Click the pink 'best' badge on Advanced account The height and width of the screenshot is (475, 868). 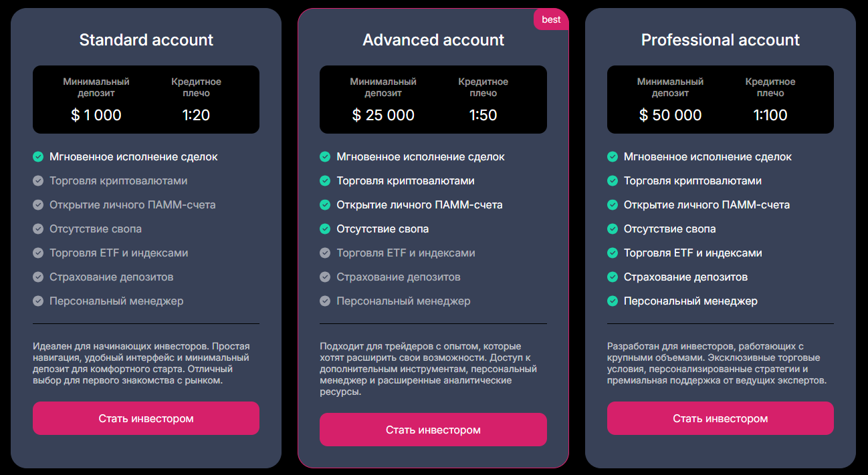point(551,19)
